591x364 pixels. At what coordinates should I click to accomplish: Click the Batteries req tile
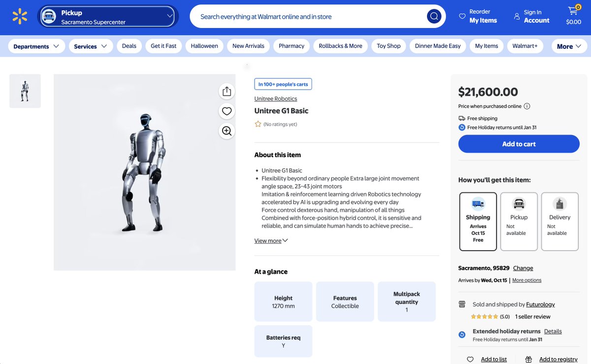pyautogui.click(x=283, y=341)
